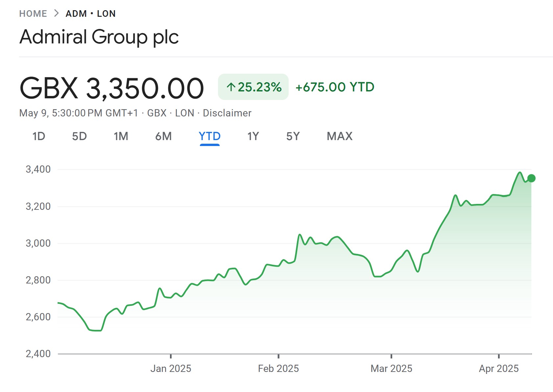Switch to the 1D time range tab
Image resolution: width=553 pixels, height=392 pixels.
(39, 136)
